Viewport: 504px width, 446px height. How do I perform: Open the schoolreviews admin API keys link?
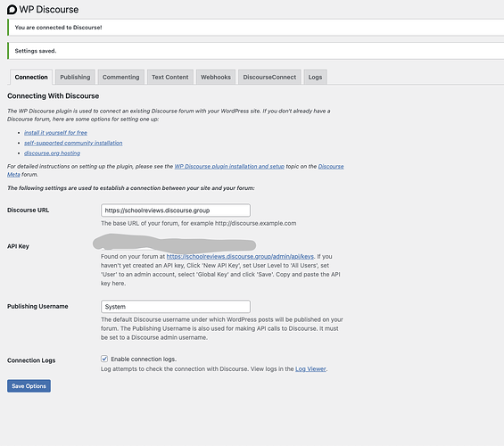pyautogui.click(x=240, y=256)
